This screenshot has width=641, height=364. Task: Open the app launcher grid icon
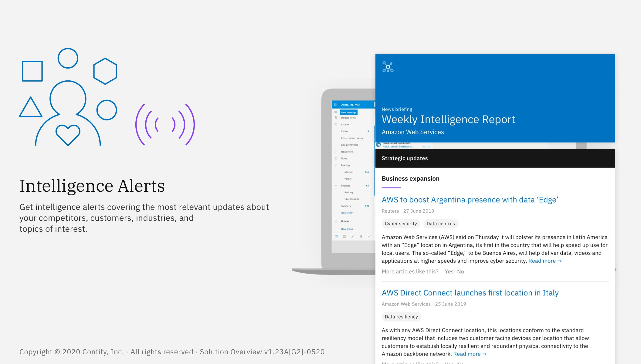336,105
